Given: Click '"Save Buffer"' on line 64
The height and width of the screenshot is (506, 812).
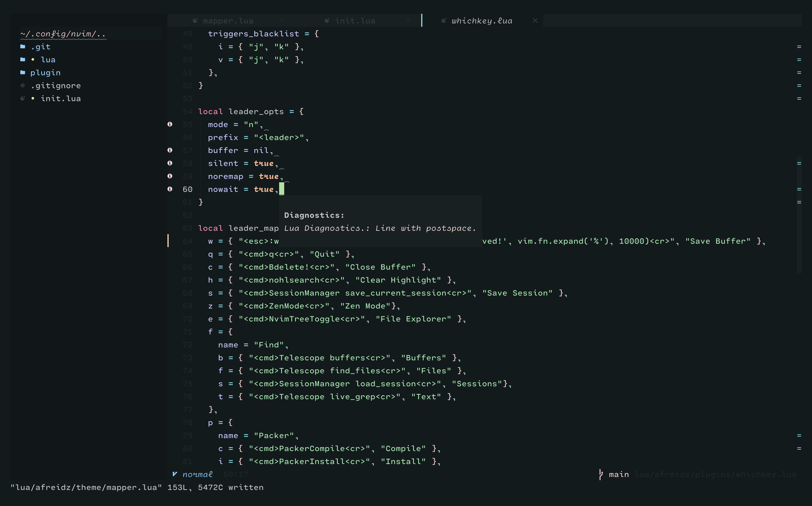Looking at the screenshot, I should tap(718, 241).
